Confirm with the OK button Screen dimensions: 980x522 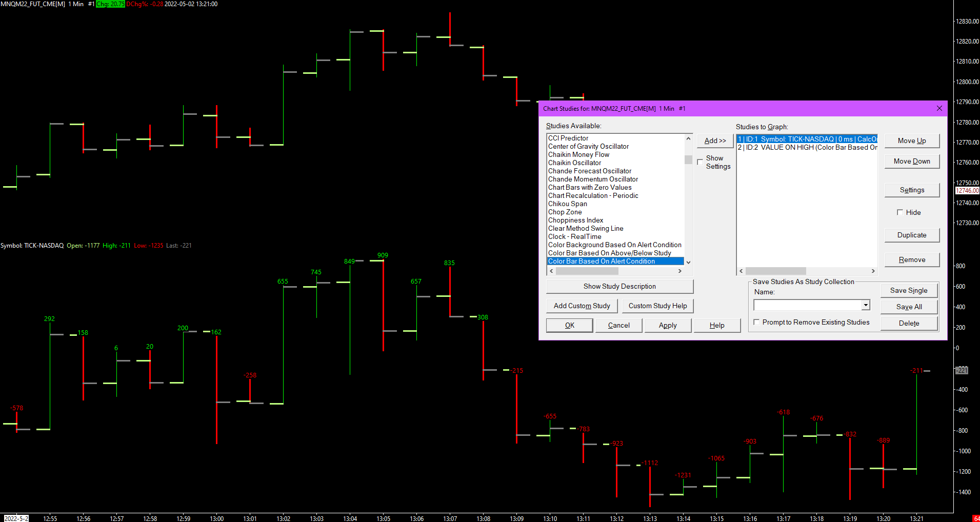tap(570, 325)
